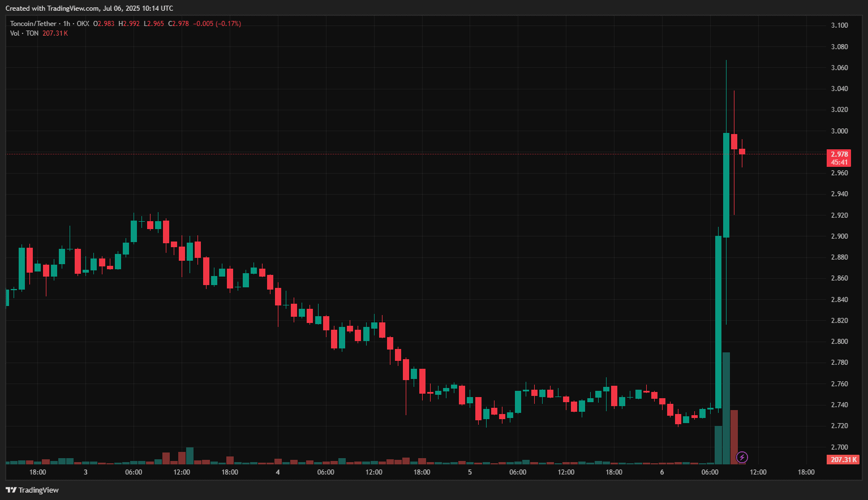
Task: Click the 3.080 price axis label
Action: [839, 47]
